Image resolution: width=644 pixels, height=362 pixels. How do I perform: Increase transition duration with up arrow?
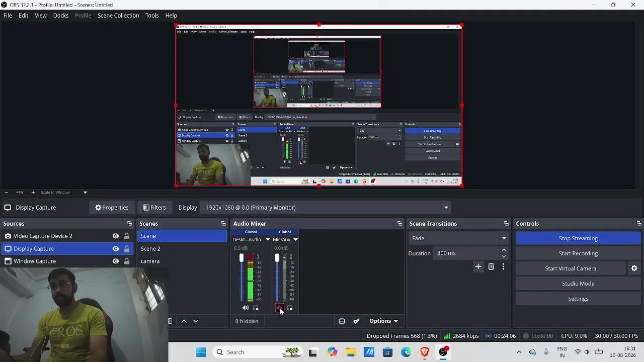[504, 250]
